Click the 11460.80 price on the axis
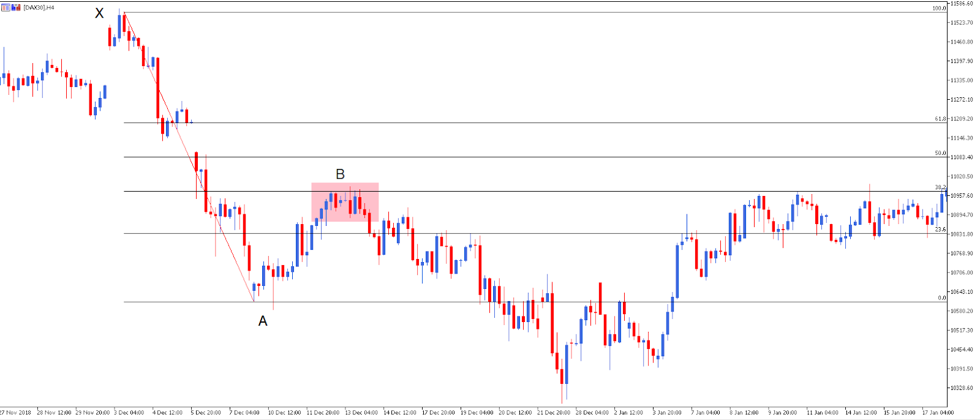This screenshot has height=420, width=980. pos(962,42)
